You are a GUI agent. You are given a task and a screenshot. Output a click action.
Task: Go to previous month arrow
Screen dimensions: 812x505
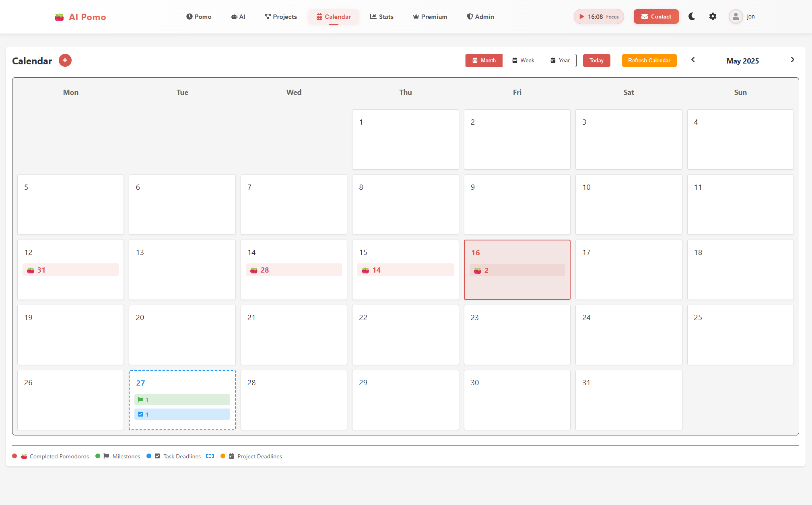tap(693, 60)
